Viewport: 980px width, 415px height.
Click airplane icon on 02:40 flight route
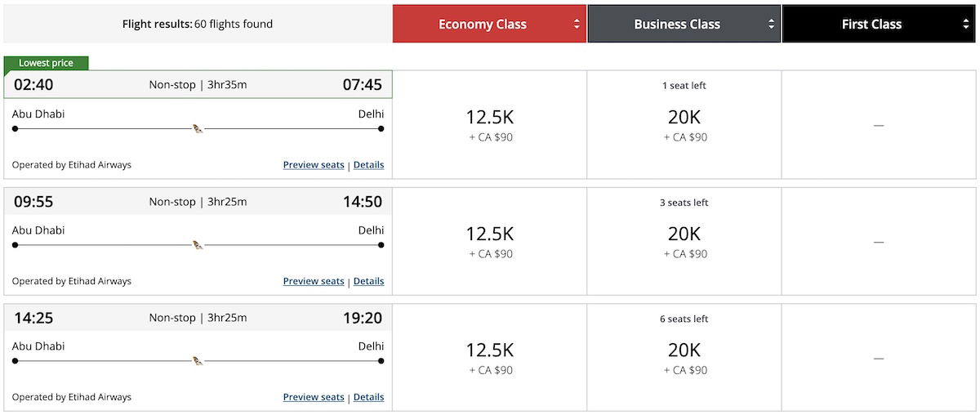198,128
